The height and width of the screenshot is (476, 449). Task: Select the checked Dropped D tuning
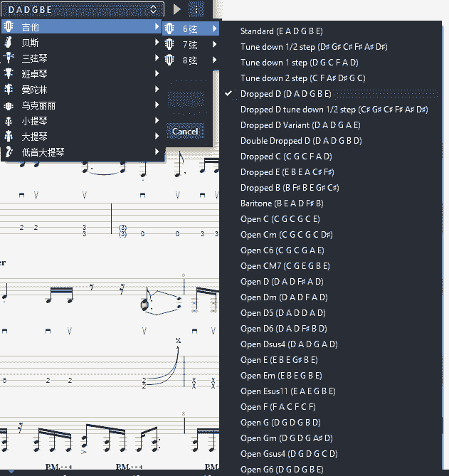(x=285, y=94)
